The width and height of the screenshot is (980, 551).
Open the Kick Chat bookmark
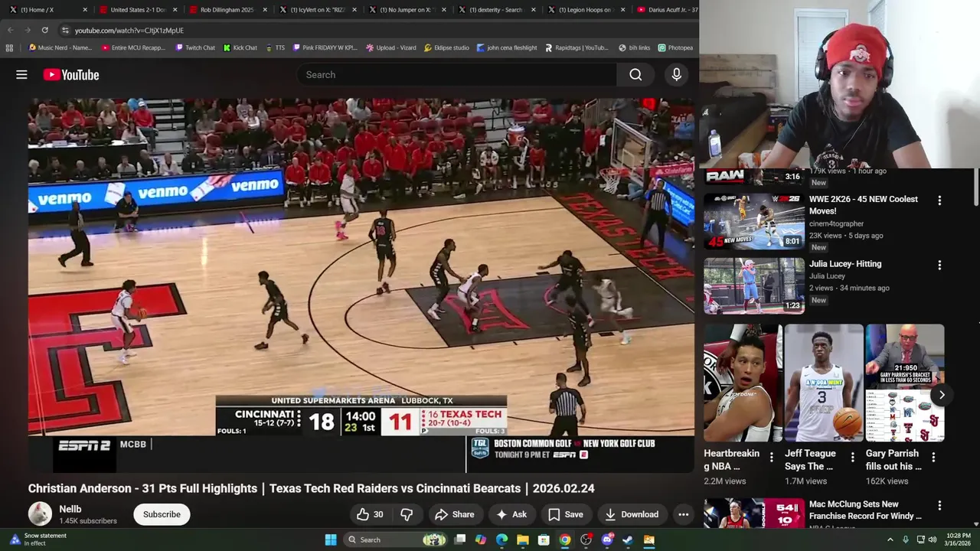coord(240,47)
